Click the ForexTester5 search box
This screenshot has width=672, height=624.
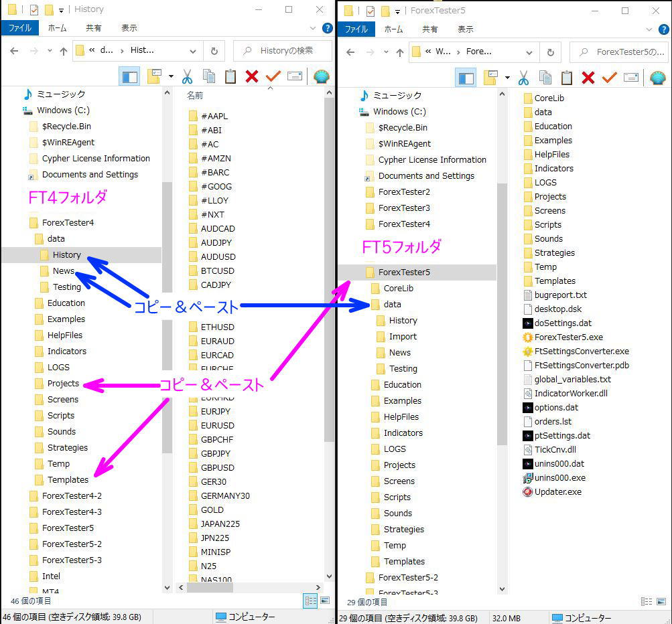click(619, 52)
